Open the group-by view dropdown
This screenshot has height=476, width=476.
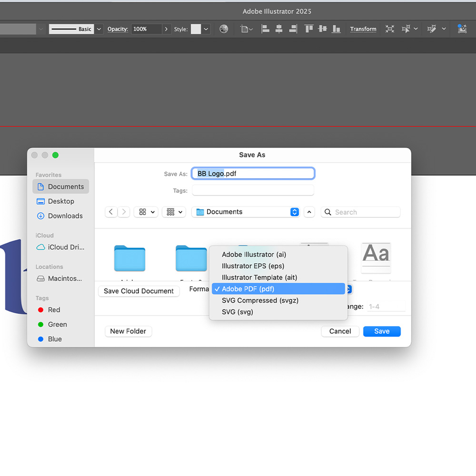(174, 212)
